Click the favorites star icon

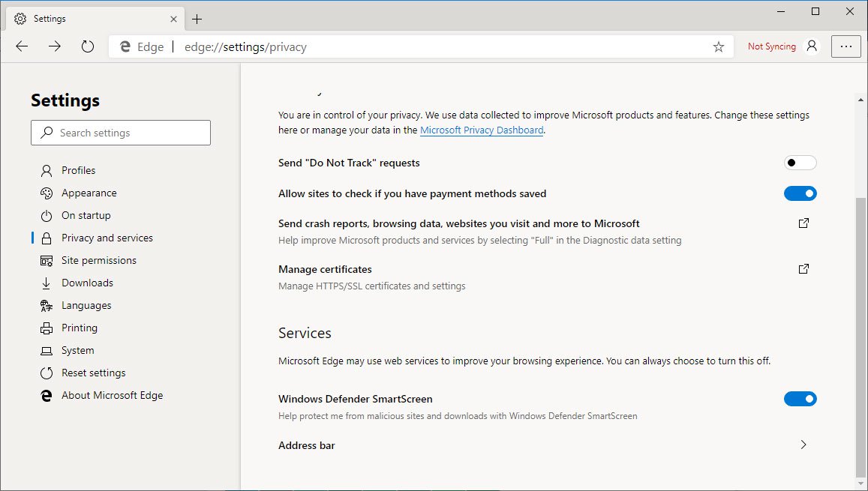(718, 46)
